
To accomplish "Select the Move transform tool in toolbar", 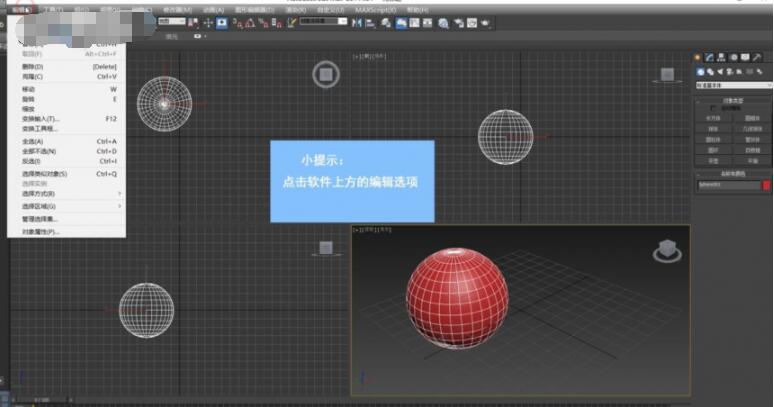I will (208, 22).
